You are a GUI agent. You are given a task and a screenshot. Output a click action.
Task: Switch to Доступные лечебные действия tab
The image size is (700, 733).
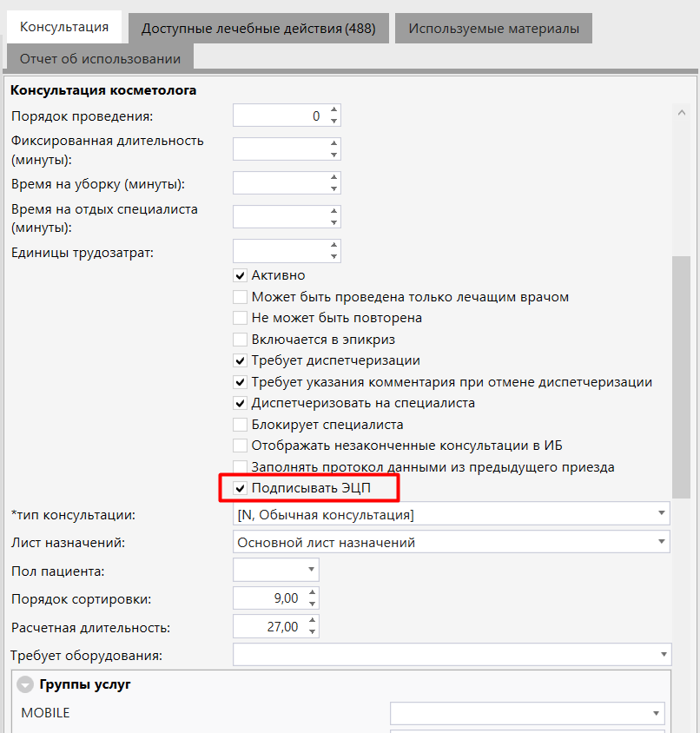258,29
